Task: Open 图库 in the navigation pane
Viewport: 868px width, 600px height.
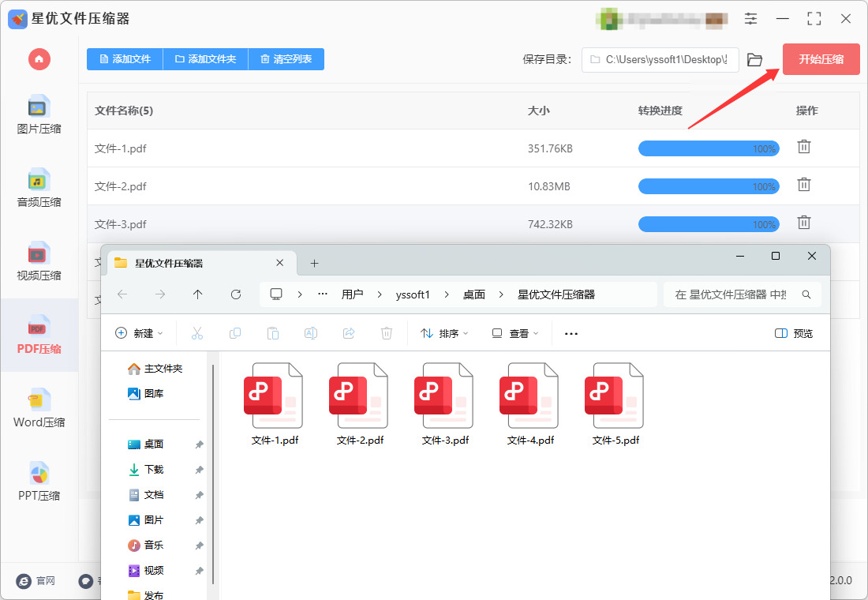Action: click(146, 393)
